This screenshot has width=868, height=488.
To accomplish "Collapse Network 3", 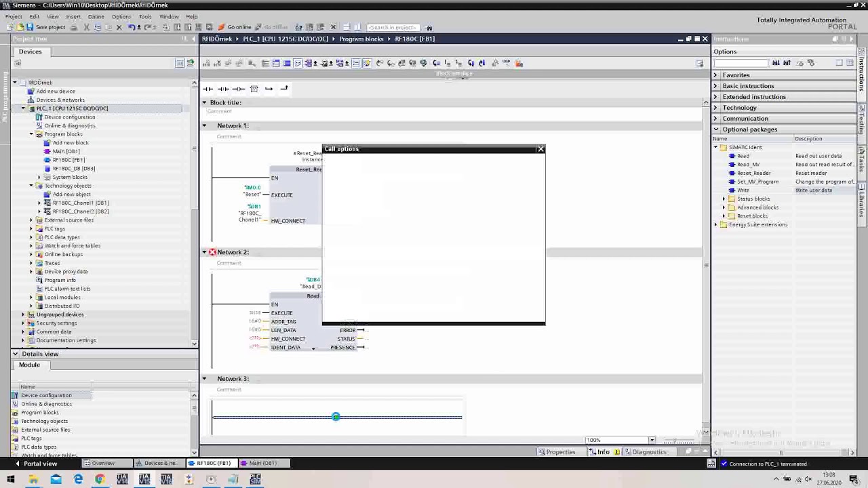I will click(x=204, y=379).
